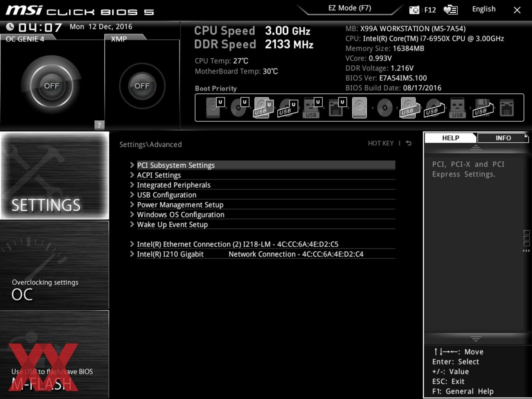The width and height of the screenshot is (532, 399).
Task: Select the USB floppy boot device icon
Action: 483,108
